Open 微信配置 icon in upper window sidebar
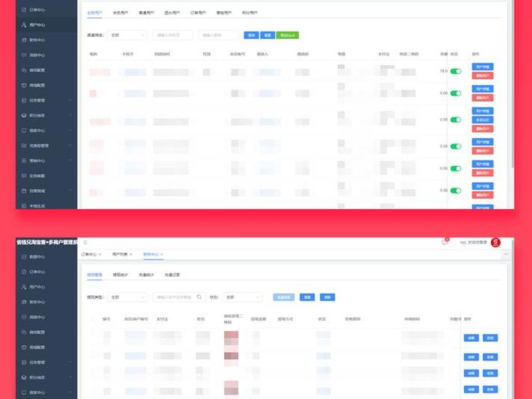This screenshot has width=532, height=399. [x=24, y=70]
